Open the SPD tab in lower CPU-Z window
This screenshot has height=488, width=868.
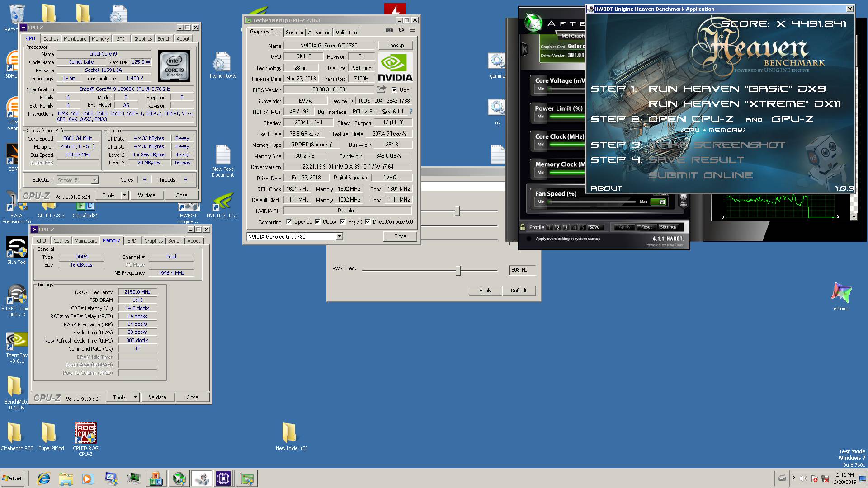[x=132, y=241]
